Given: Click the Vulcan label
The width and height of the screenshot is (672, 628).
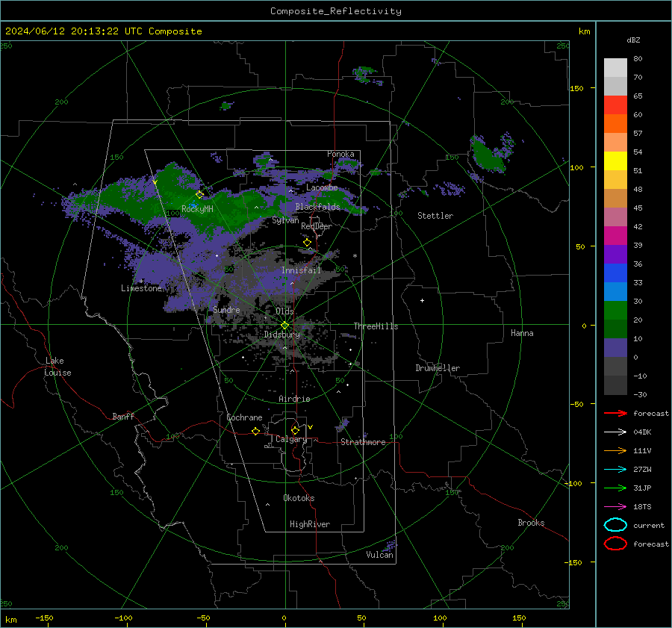Looking at the screenshot, I should tap(379, 555).
